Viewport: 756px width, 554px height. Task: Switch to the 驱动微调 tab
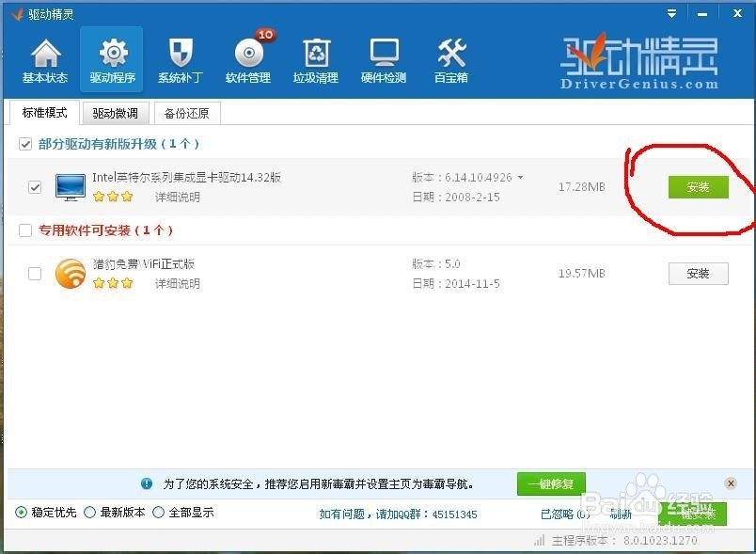(116, 113)
